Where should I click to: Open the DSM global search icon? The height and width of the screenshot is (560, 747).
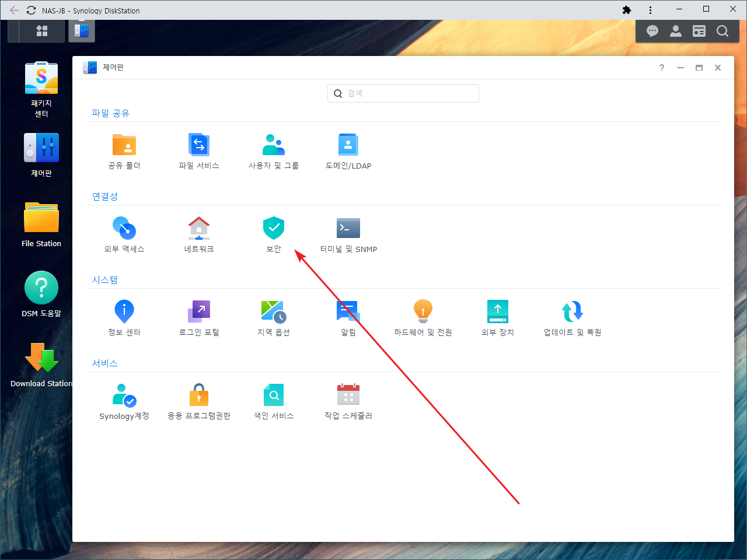click(722, 31)
